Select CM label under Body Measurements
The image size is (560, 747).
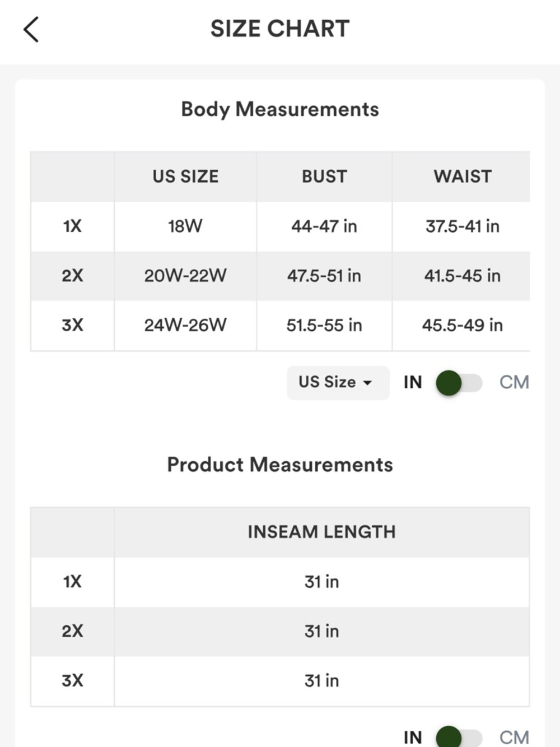tap(514, 382)
